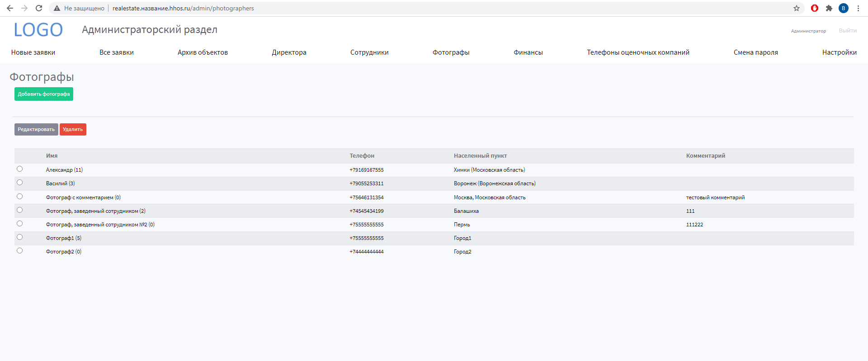Click the Администраторский раздел heading
This screenshot has height=361, width=868.
[150, 30]
